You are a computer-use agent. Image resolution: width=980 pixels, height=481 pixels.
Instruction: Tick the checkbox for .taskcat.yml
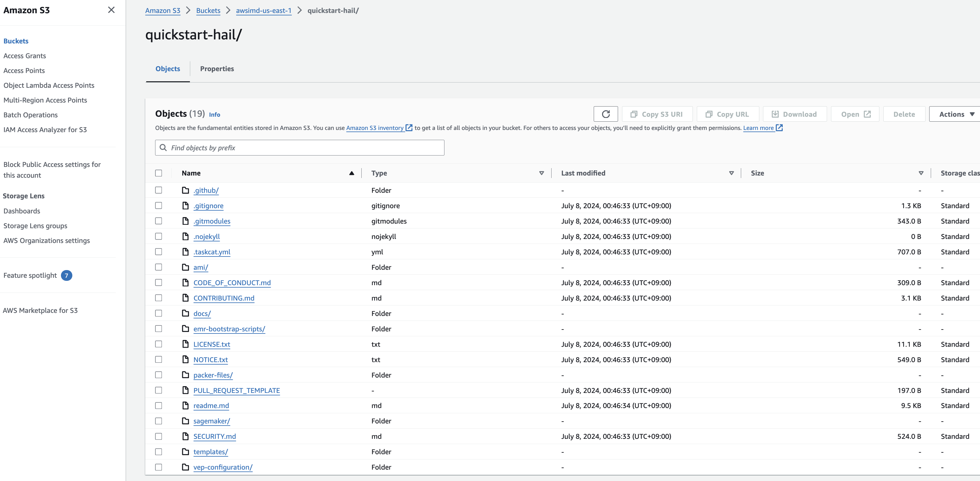tap(159, 252)
